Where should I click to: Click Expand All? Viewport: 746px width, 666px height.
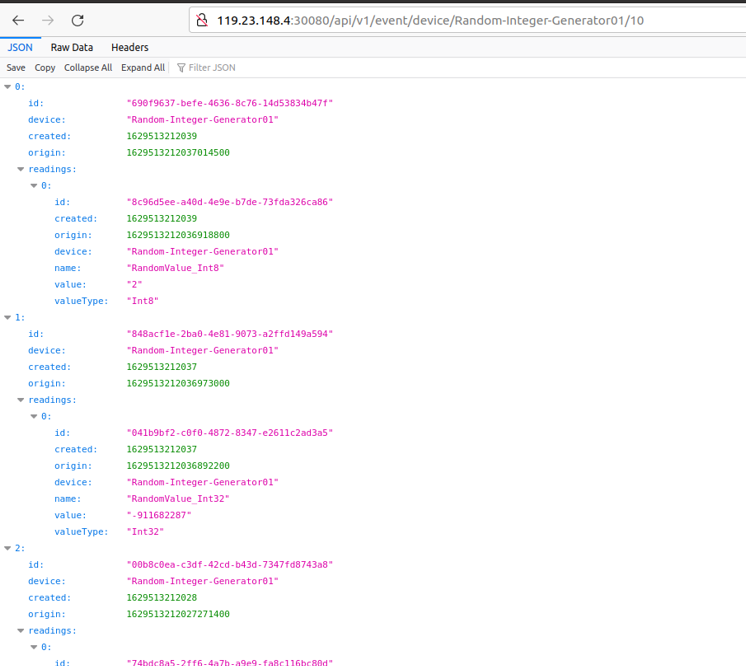click(x=143, y=68)
